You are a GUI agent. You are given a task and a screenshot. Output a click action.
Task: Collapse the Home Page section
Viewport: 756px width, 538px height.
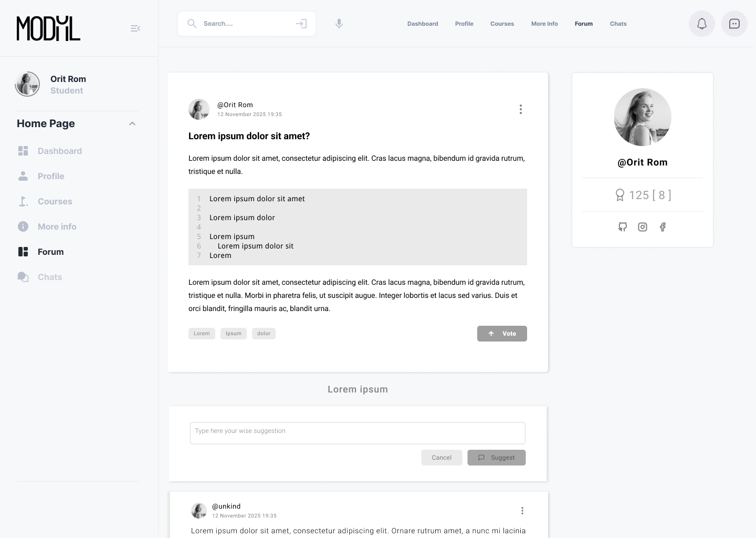tap(132, 123)
